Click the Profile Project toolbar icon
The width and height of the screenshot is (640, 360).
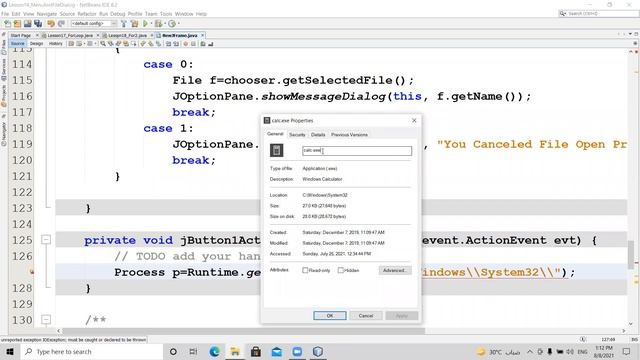coord(172,24)
